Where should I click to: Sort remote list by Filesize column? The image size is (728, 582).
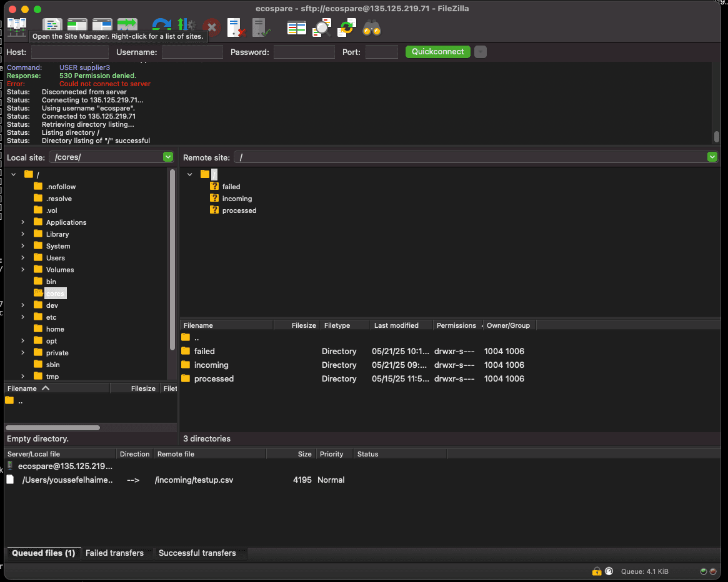point(296,325)
